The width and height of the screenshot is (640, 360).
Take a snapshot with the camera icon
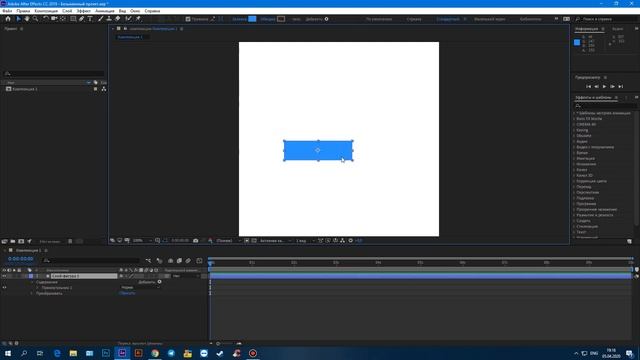point(196,241)
